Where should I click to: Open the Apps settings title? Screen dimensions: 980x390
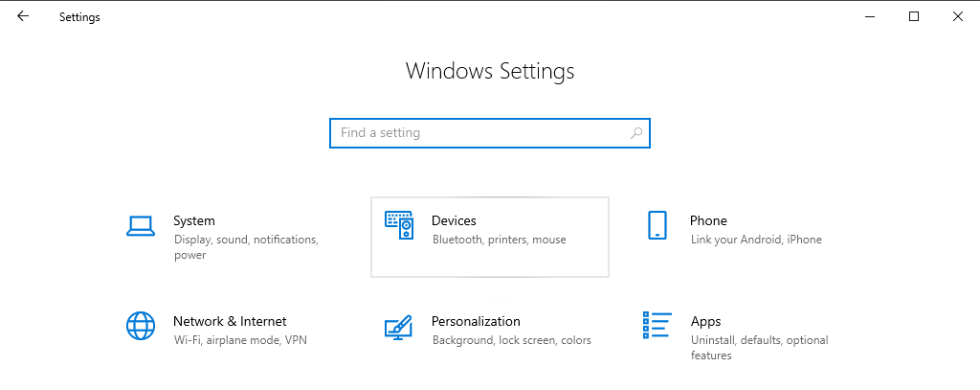tap(705, 321)
